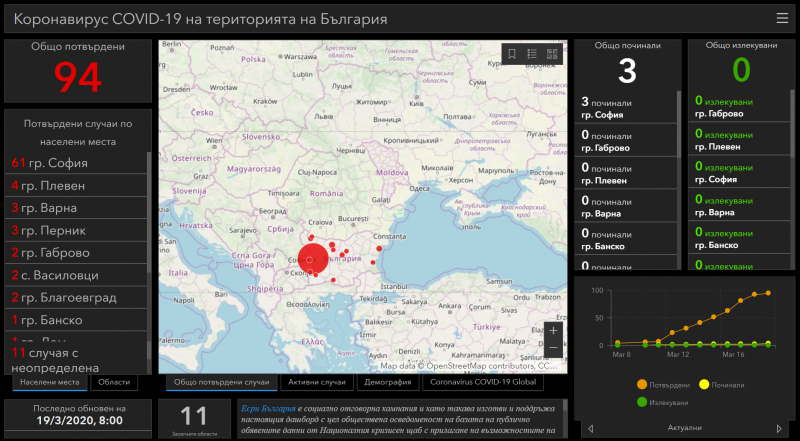The height and width of the screenshot is (441, 800).
Task: Go to previous chart with left arrow
Action: [591, 428]
